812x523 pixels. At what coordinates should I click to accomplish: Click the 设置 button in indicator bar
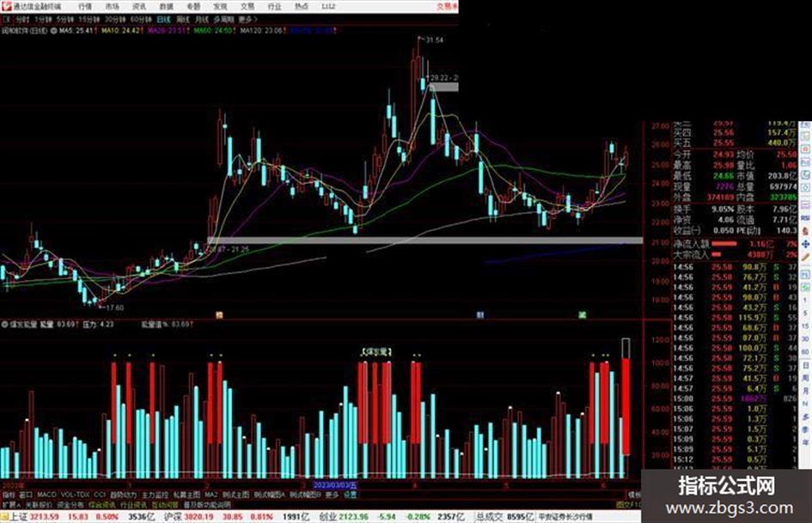351,495
